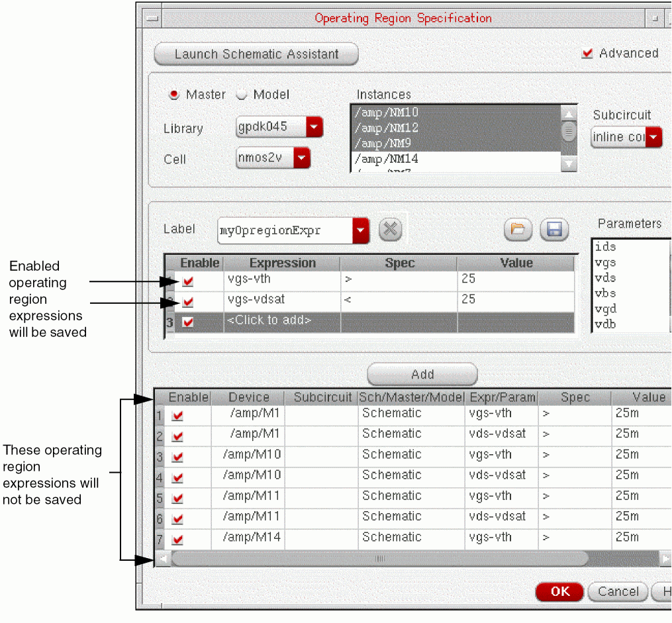This screenshot has height=623, width=672.
Task: Uncheck Enable for /amp/M14 row
Action: (177, 539)
